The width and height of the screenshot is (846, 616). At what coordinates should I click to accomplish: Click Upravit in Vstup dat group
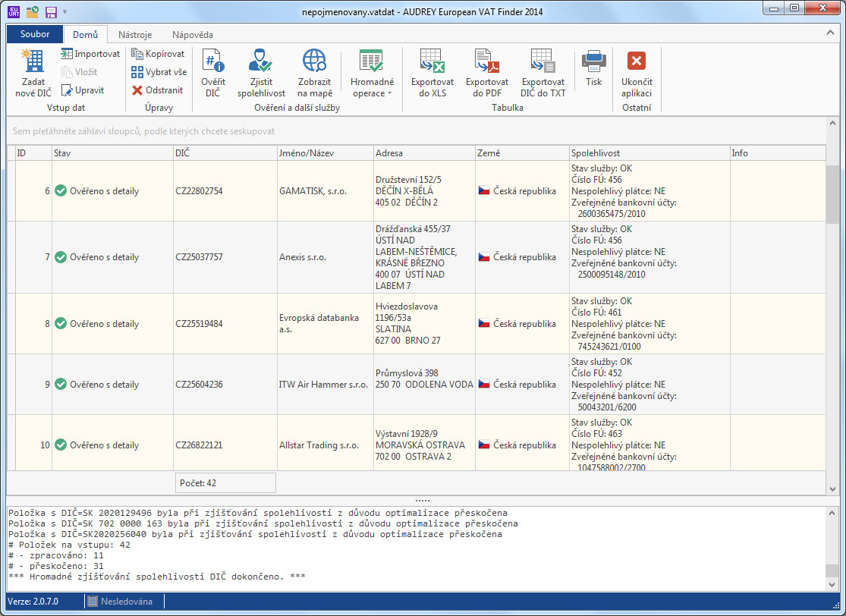83,90
